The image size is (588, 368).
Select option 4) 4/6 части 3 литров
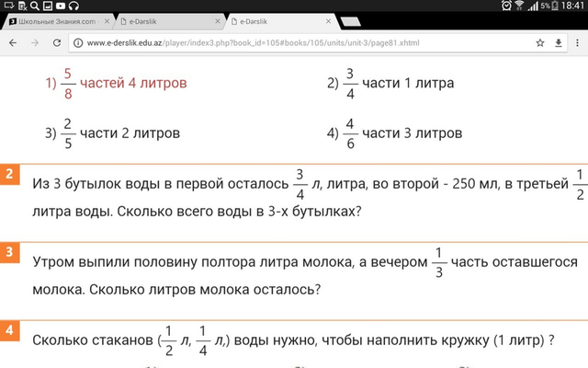(394, 133)
